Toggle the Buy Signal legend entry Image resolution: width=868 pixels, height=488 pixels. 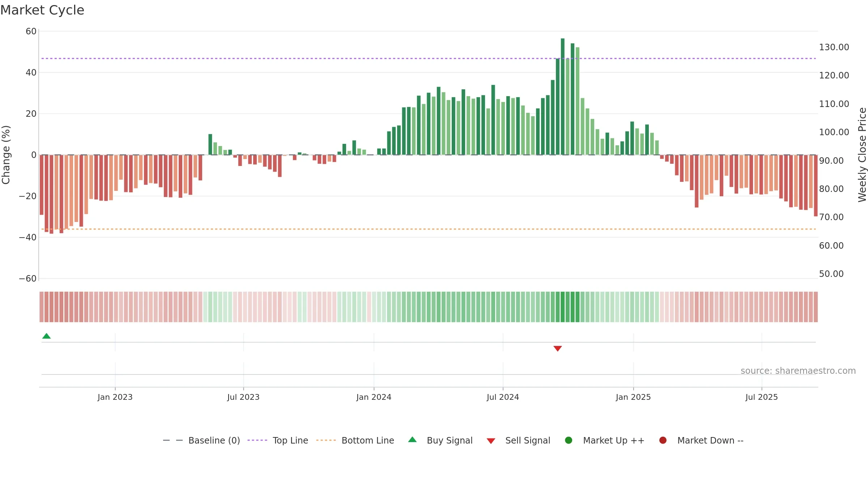point(440,440)
